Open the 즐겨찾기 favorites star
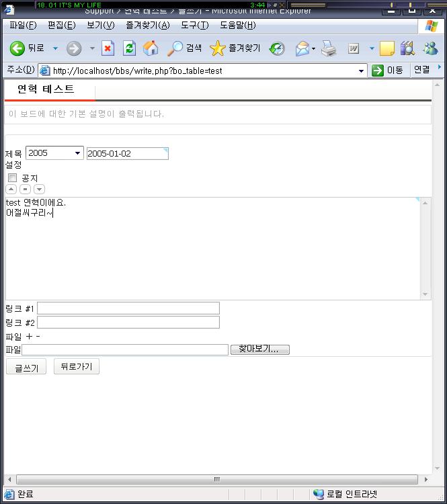Image resolution: width=447 pixels, height=504 pixels. 235,48
